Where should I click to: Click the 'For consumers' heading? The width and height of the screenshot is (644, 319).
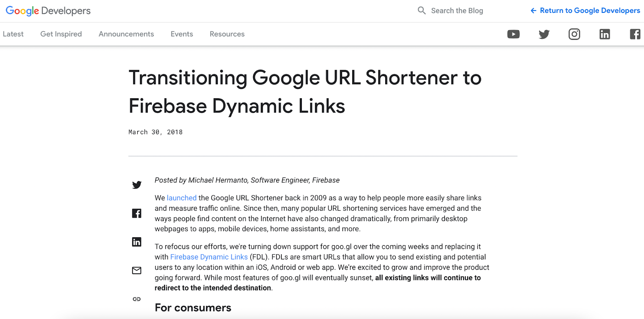point(193,308)
